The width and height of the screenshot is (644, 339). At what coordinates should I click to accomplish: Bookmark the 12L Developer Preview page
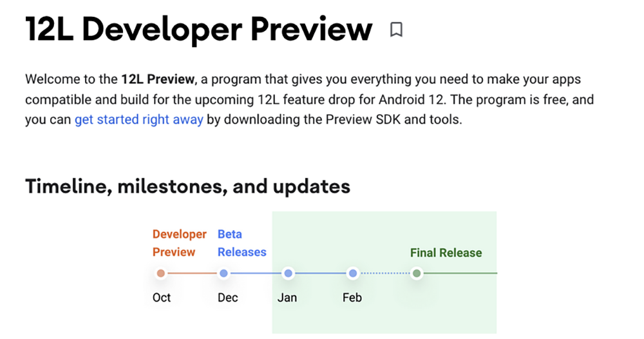[396, 30]
